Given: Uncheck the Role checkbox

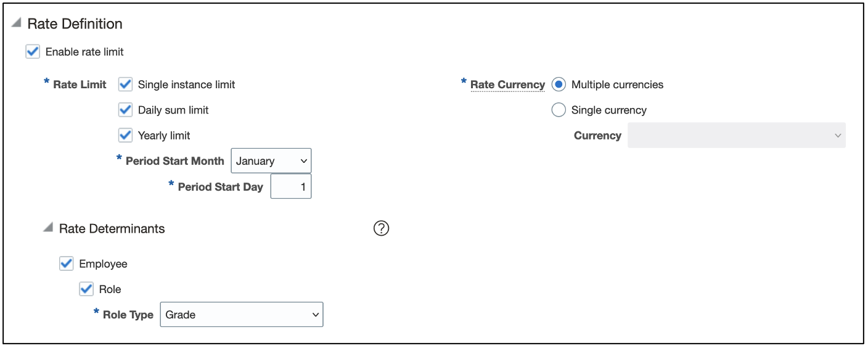Looking at the screenshot, I should 86,289.
